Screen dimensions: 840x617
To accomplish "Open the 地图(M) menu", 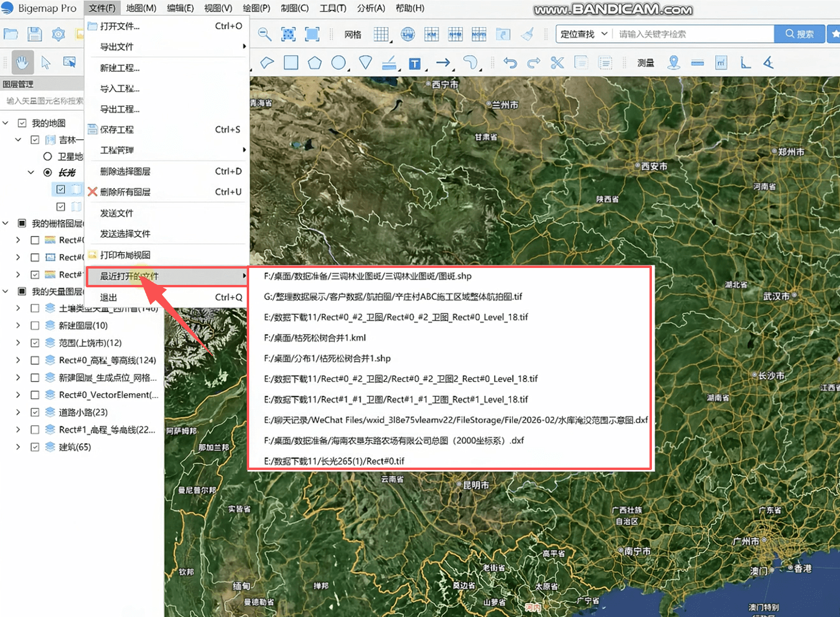I will point(141,8).
